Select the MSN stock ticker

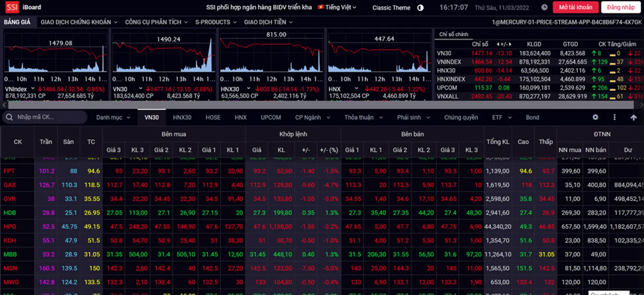pos(10,268)
